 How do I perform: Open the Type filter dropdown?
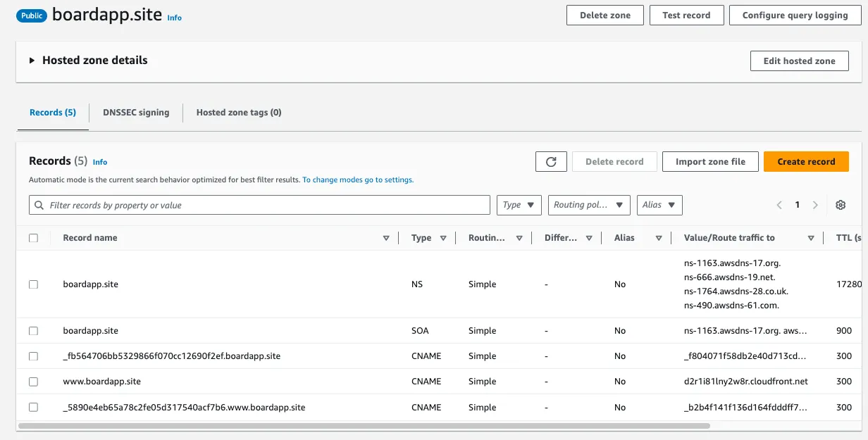click(x=519, y=205)
